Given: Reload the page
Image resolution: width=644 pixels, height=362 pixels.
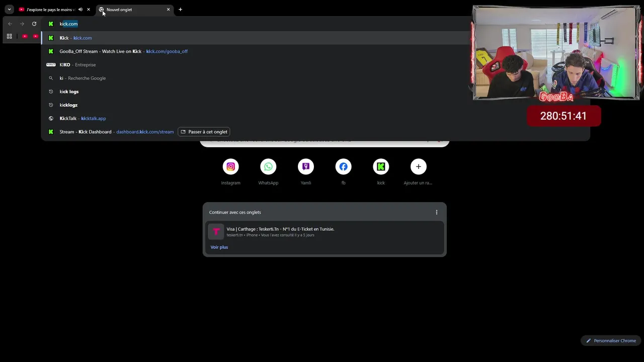Looking at the screenshot, I should click(34, 24).
